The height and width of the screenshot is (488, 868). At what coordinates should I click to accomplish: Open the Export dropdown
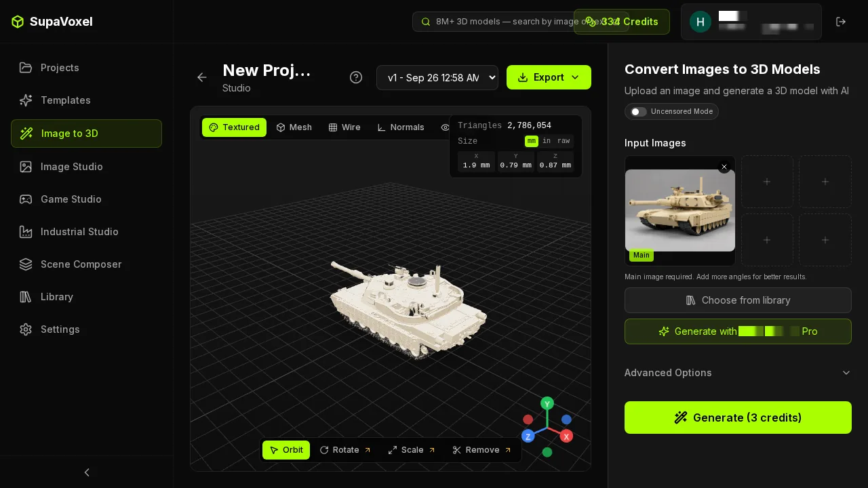[x=549, y=77]
